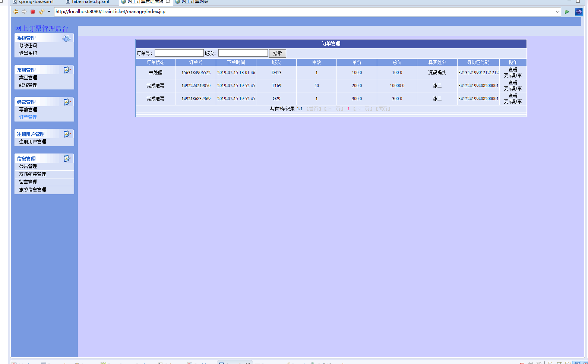Open 类型管理 from the sidebar
The width and height of the screenshot is (588, 364).
[x=28, y=77]
